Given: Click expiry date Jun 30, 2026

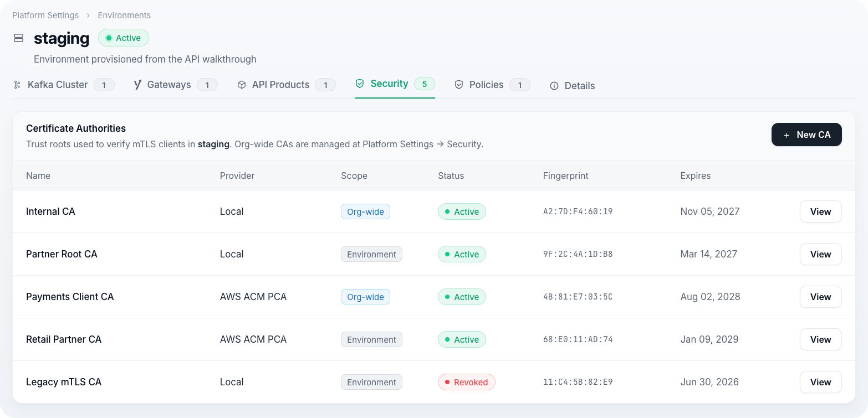Looking at the screenshot, I should point(709,382).
